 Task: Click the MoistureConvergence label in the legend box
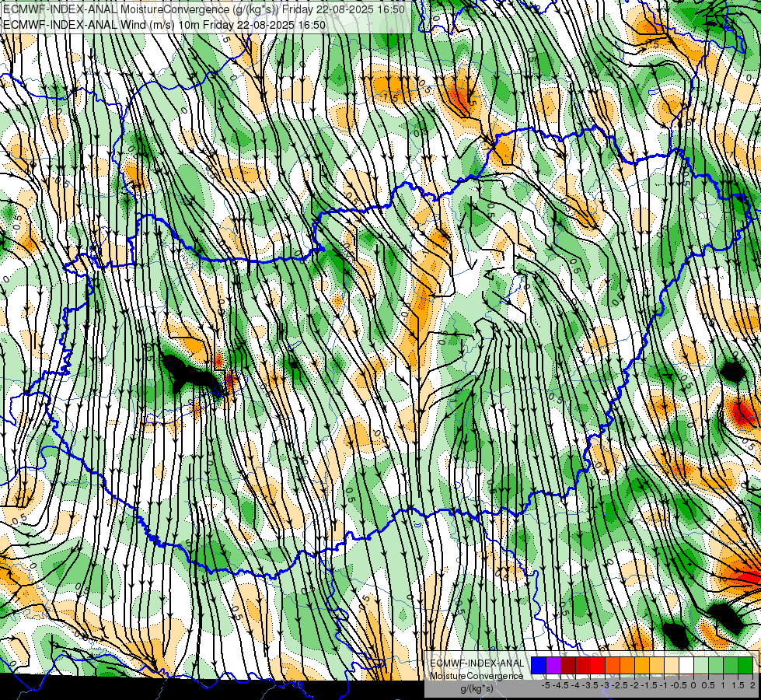(476, 676)
